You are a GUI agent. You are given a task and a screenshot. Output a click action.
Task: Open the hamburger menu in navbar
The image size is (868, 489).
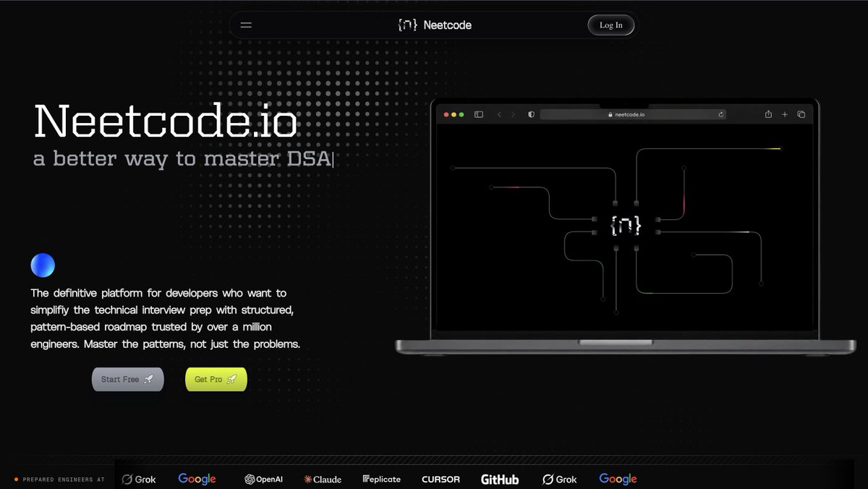pos(246,25)
